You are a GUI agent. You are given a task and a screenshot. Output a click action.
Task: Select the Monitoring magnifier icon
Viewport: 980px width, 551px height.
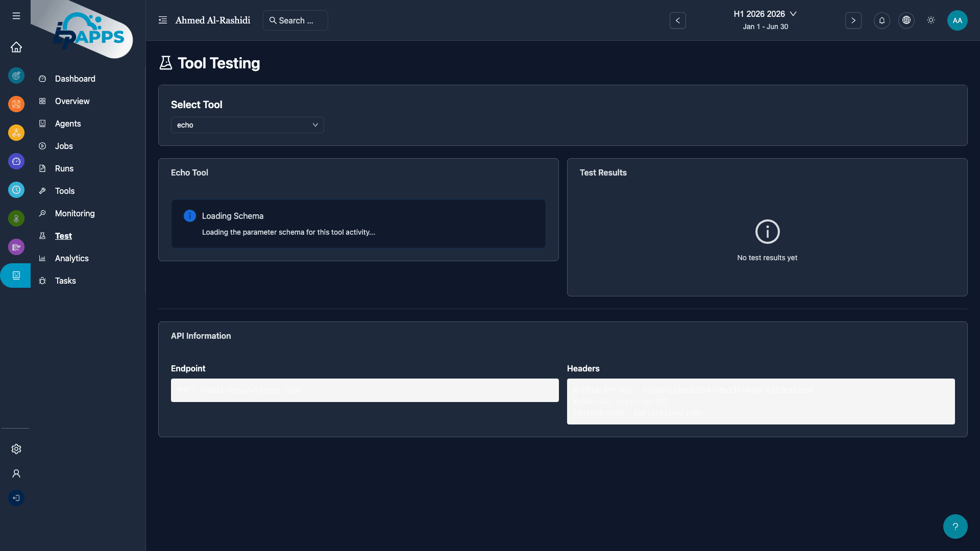coord(43,213)
